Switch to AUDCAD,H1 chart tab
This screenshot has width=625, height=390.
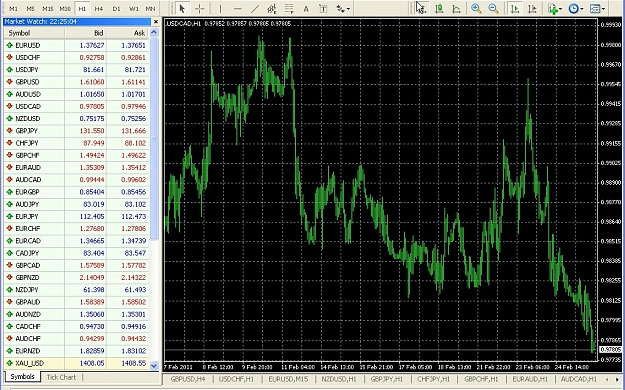[x=579, y=379]
